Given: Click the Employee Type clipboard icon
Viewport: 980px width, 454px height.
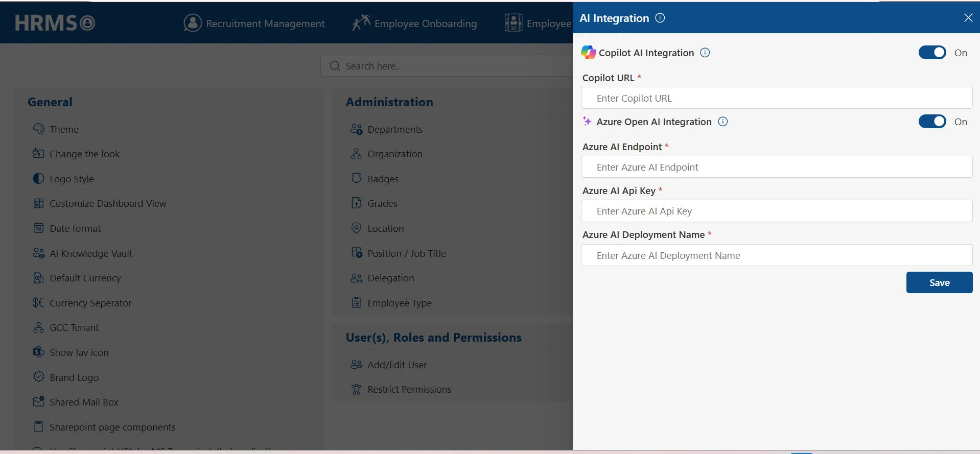Looking at the screenshot, I should tap(356, 302).
